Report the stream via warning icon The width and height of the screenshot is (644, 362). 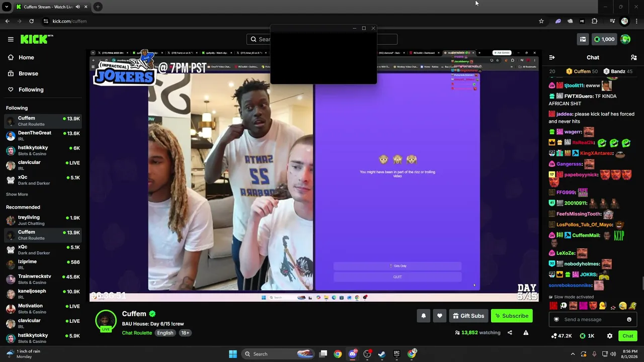[526, 332]
